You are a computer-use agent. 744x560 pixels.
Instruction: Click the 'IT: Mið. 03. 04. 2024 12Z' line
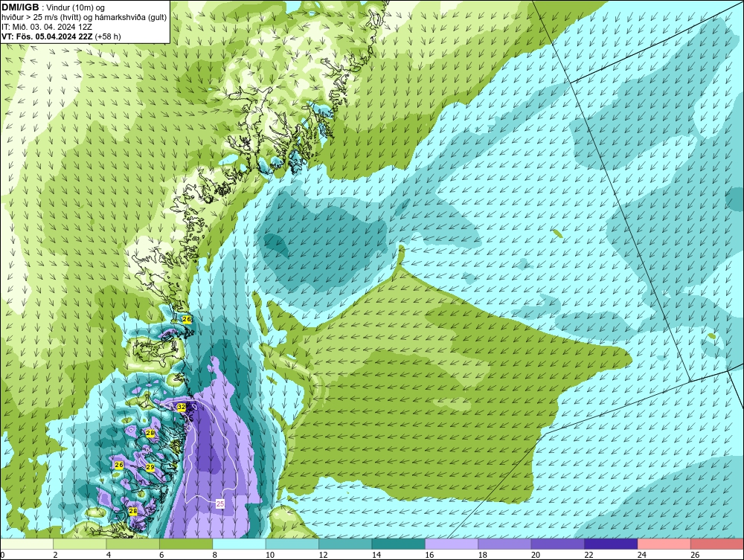(x=46, y=27)
